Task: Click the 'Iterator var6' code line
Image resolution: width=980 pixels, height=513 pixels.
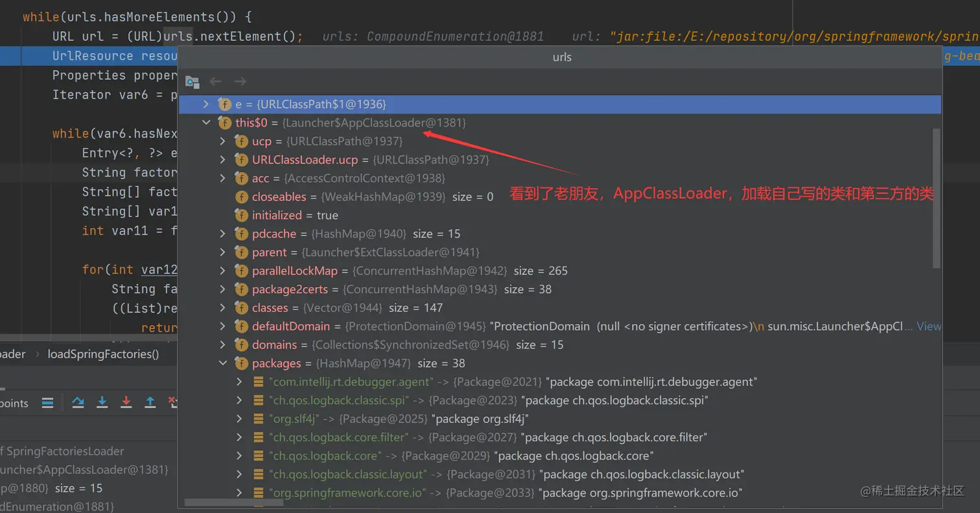Action: tap(115, 95)
